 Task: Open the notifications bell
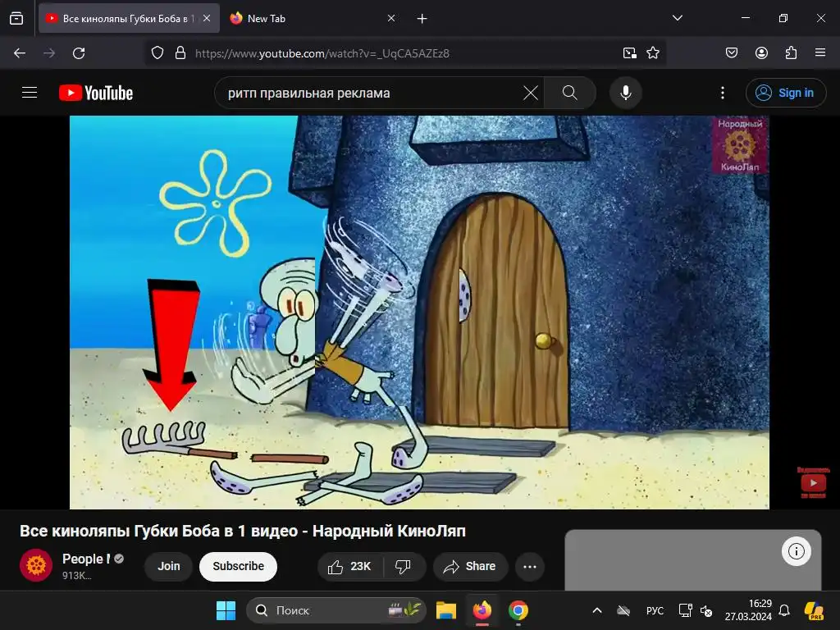pyautogui.click(x=784, y=610)
